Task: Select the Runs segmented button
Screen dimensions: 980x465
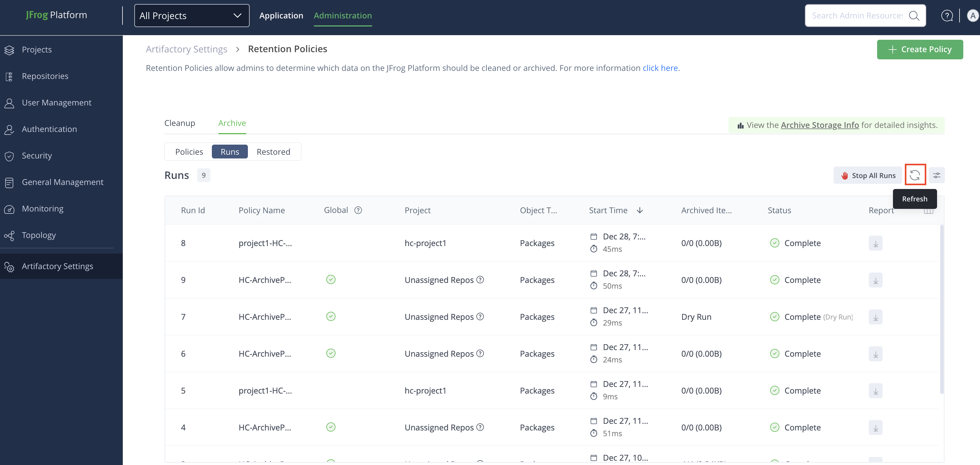Action: tap(230, 152)
